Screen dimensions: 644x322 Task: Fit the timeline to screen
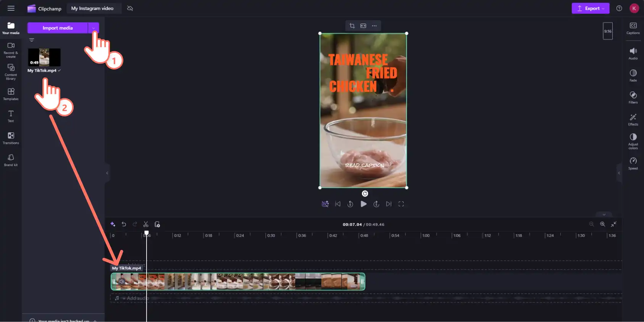click(613, 224)
